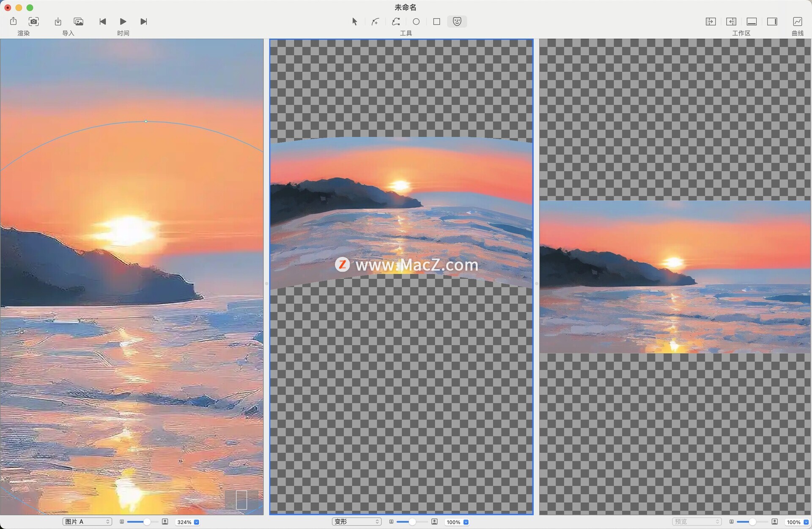Image resolution: width=812 pixels, height=529 pixels.
Task: Click the large zoom-in icon in left pane
Action: tap(165, 522)
